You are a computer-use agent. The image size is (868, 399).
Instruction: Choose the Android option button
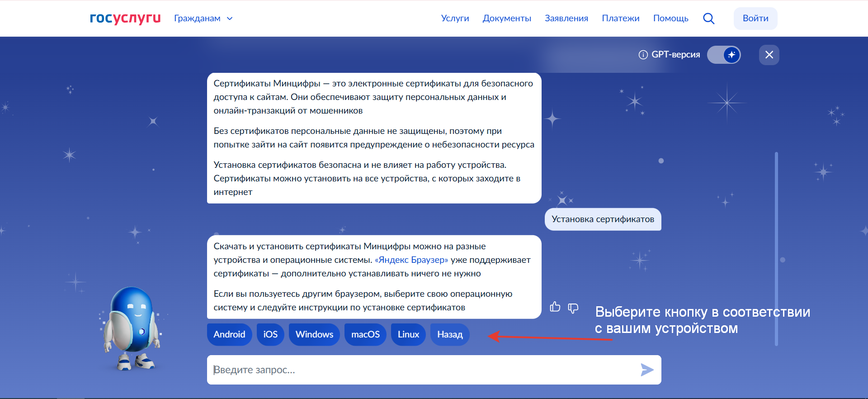click(229, 334)
